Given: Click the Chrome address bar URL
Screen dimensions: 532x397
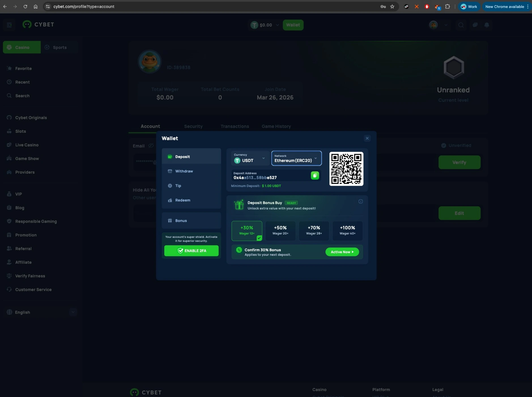Looking at the screenshot, I should tap(84, 7).
